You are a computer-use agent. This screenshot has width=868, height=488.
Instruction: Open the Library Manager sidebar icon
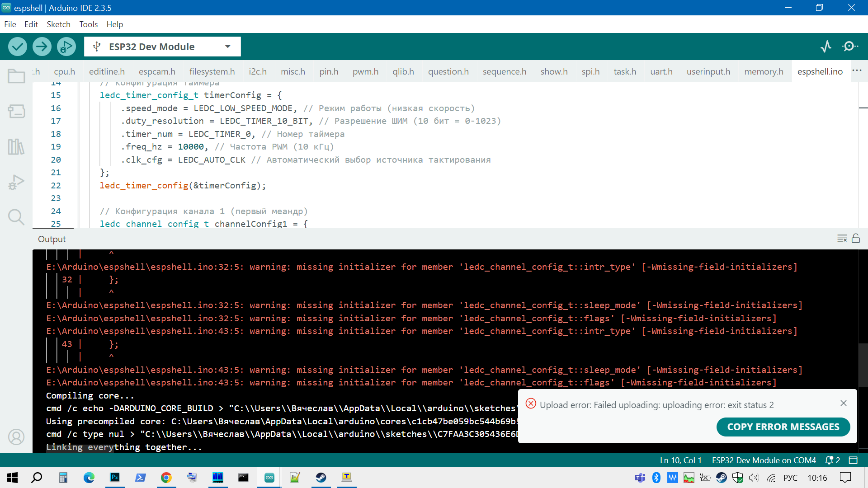tap(16, 147)
